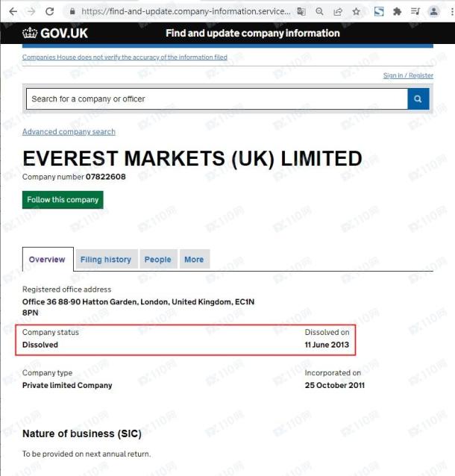This screenshot has width=455, height=476.
Task: Go back to the previous page
Action: pos(13,11)
